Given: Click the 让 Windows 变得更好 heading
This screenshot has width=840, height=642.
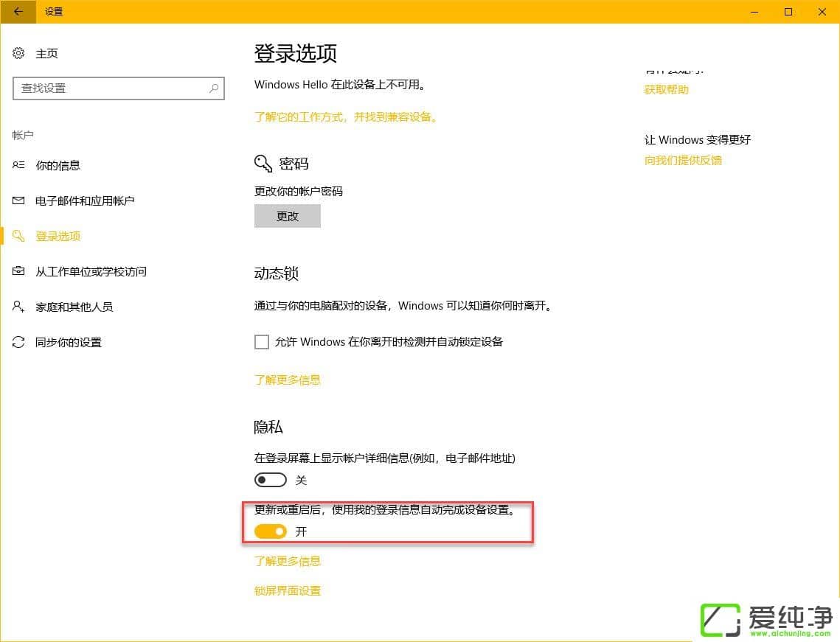Looking at the screenshot, I should point(698,140).
